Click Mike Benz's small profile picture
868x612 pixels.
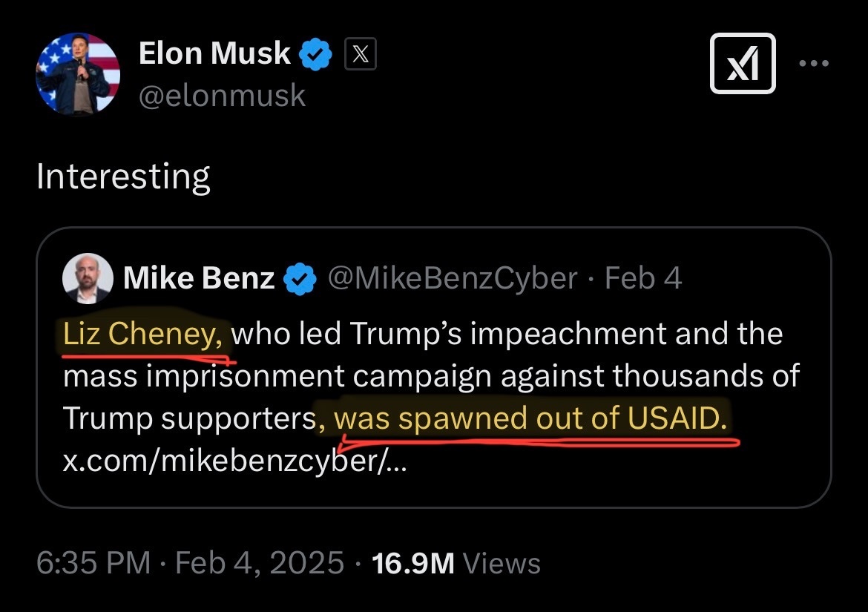pos(88,278)
